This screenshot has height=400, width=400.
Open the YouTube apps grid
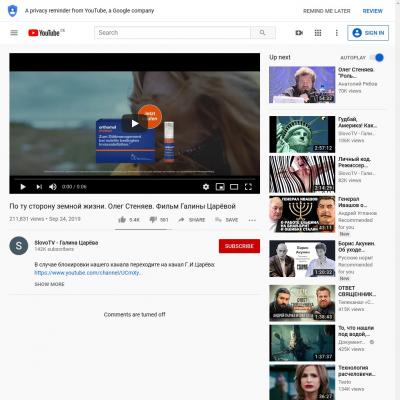pos(318,33)
